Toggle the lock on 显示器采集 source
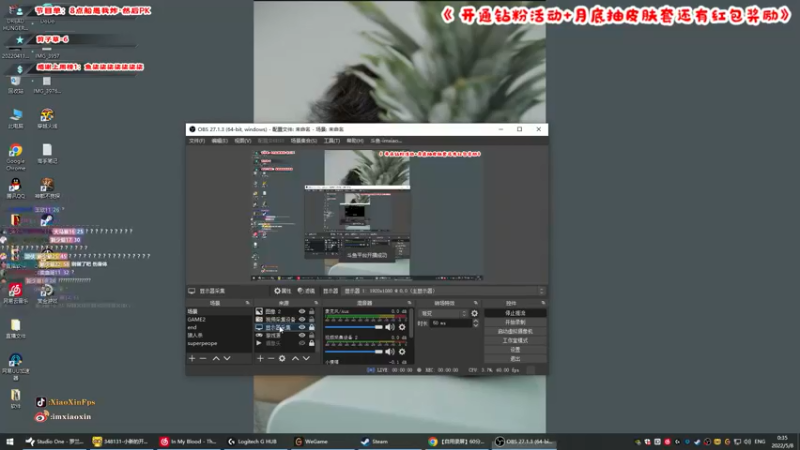800x450 pixels. point(312,328)
